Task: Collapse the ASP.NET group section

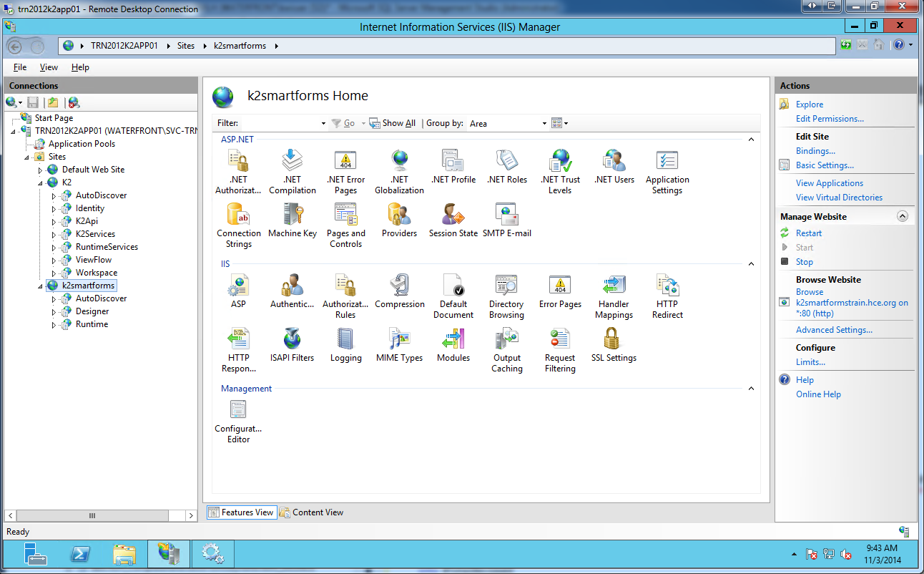Action: [x=751, y=140]
